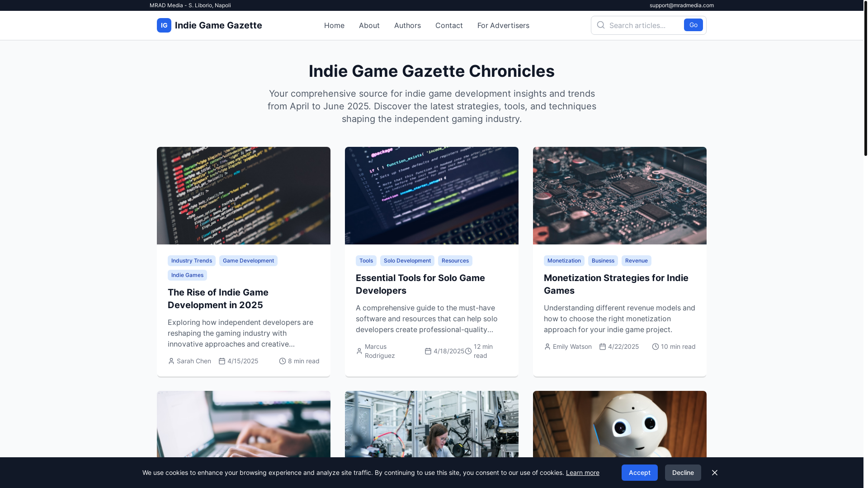Click the Resources tag

[455, 261]
